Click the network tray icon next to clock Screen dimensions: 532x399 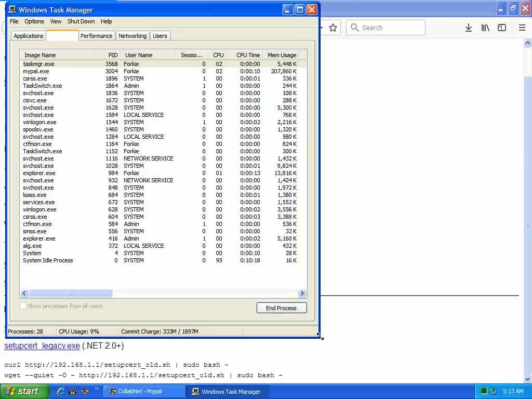click(494, 391)
